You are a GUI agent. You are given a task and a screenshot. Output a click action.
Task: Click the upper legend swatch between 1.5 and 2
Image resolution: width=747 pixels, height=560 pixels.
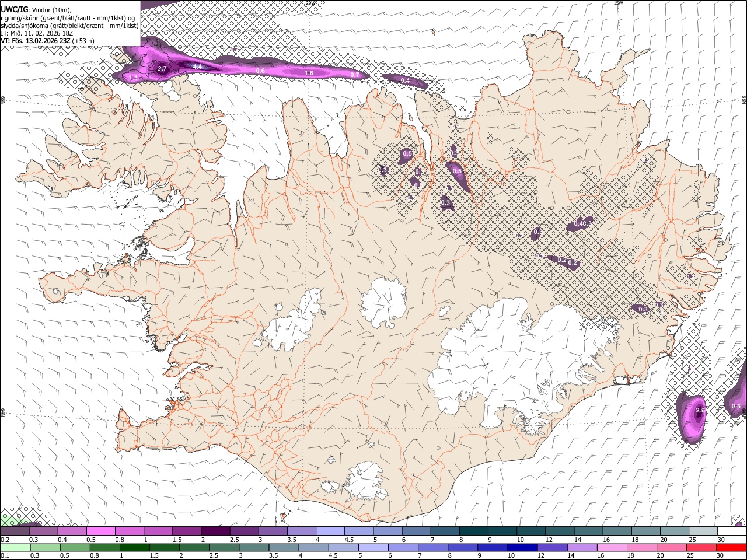(x=187, y=531)
